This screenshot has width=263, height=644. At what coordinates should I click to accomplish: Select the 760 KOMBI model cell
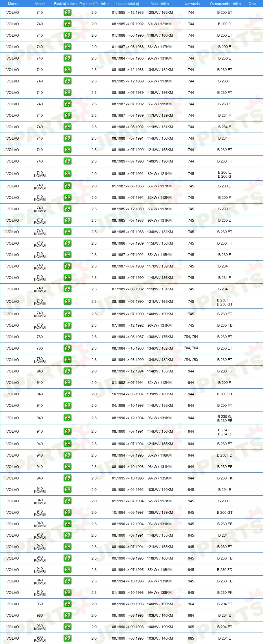(x=40, y=360)
